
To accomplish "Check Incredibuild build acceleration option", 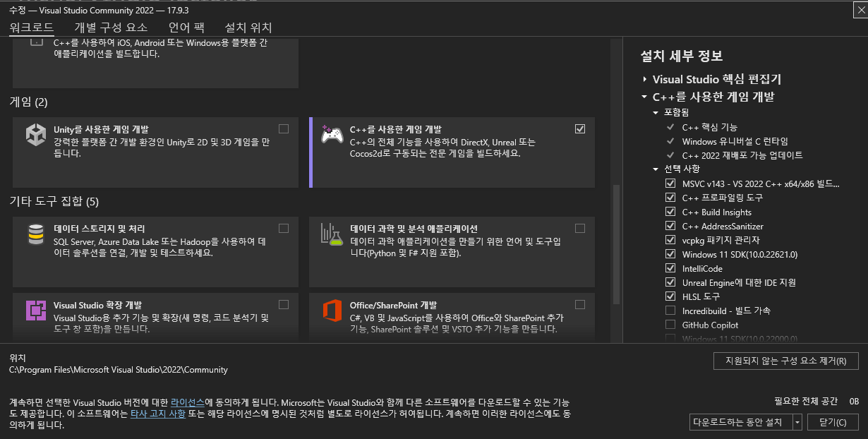I will click(670, 311).
